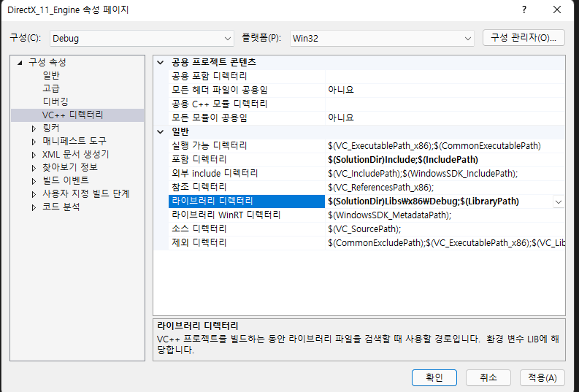The height and width of the screenshot is (392, 579).
Task: Collapse the 공용 프로젝트 콘텐츠 section chevron
Action: click(160, 62)
